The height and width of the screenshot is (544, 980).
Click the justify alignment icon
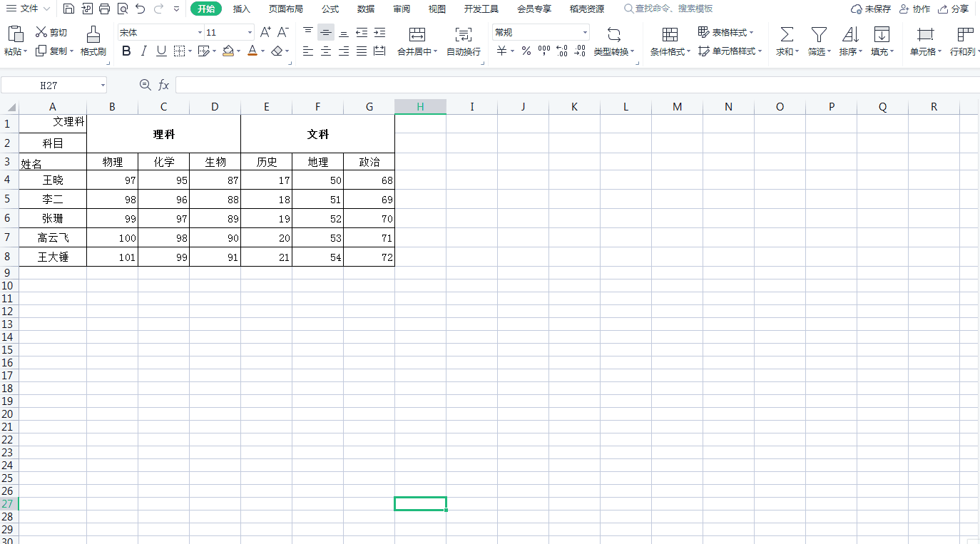click(x=362, y=51)
